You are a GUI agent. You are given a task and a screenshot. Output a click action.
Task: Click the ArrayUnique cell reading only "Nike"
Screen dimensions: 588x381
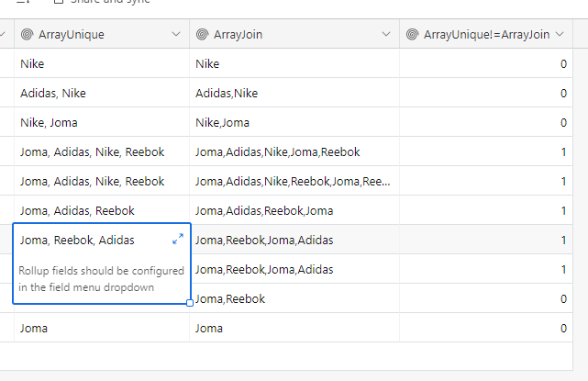tap(102, 63)
